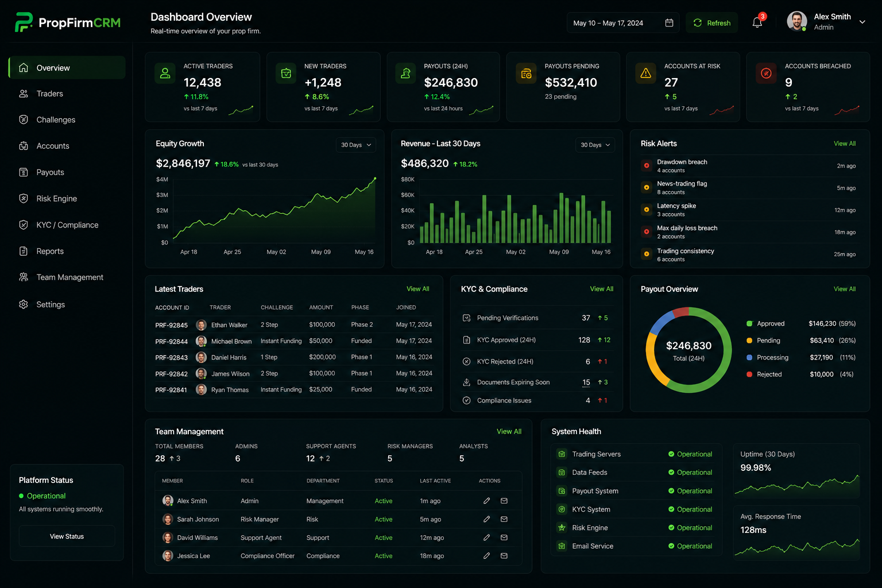Click the Payouts Pending card icon
This screenshot has width=882, height=588.
coord(526,73)
